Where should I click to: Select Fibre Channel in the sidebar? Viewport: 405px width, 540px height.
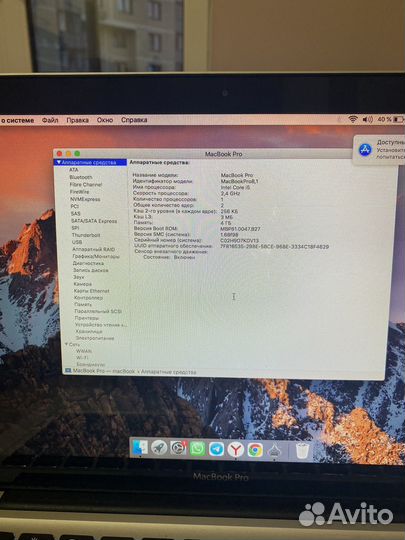(86, 185)
